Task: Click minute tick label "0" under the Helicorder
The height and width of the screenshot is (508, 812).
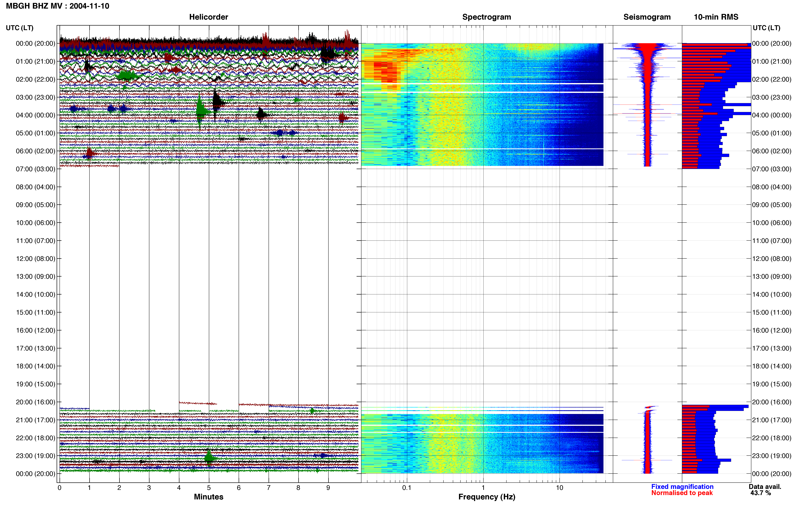Action: pyautogui.click(x=59, y=488)
